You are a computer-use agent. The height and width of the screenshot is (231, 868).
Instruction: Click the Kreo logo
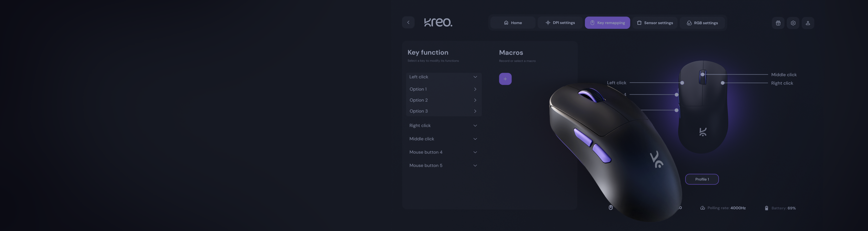pos(438,22)
